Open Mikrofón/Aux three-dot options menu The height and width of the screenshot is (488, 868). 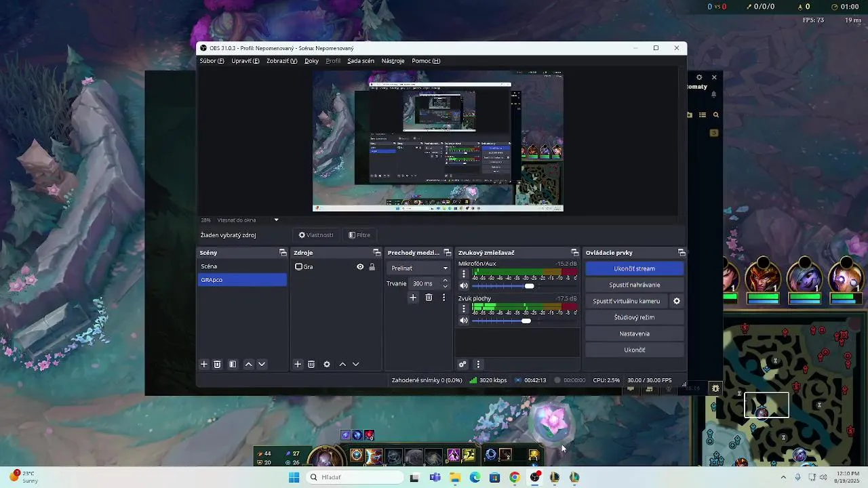[x=464, y=274]
